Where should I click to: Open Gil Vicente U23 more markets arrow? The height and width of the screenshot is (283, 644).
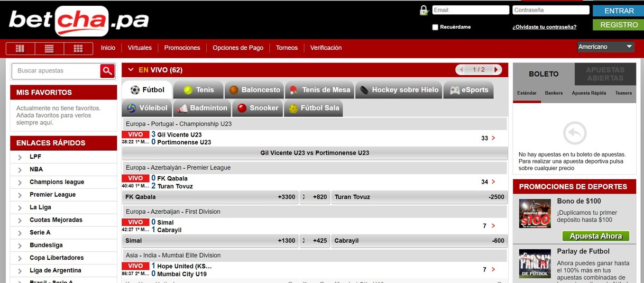click(x=493, y=138)
